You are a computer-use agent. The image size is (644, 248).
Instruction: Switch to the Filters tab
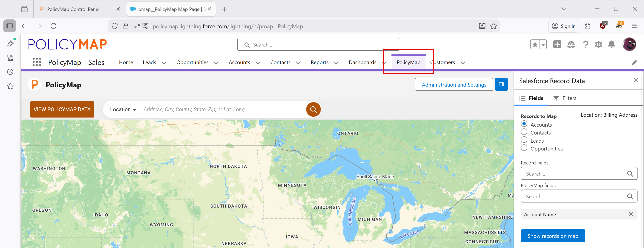[565, 98]
